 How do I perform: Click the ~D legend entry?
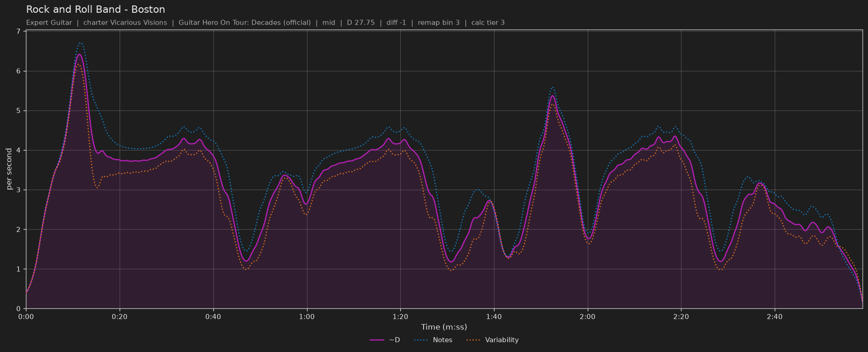tap(385, 340)
